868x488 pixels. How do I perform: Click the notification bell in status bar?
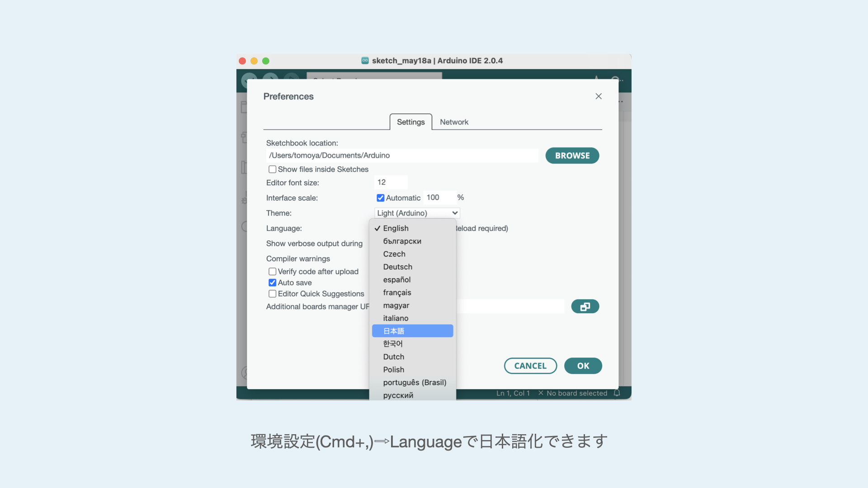(x=617, y=393)
